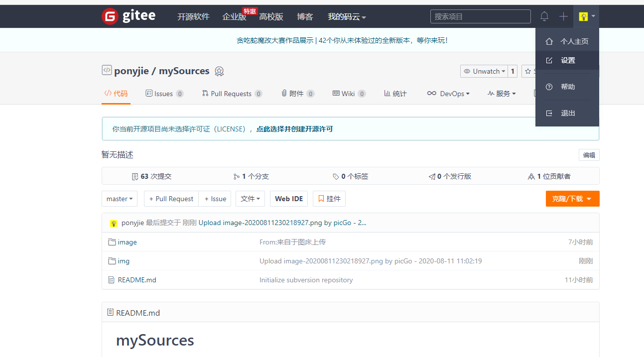Click the README.md header file icon

(111, 312)
